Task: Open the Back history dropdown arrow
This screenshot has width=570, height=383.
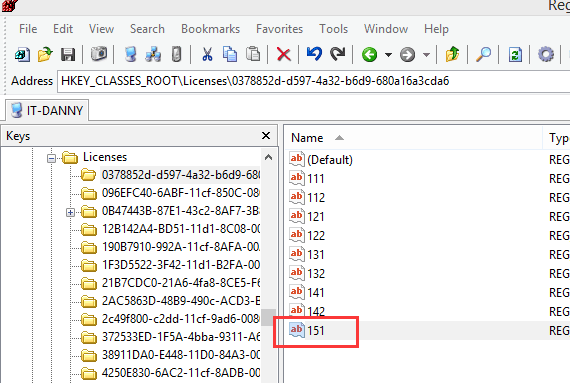Action: (x=388, y=55)
